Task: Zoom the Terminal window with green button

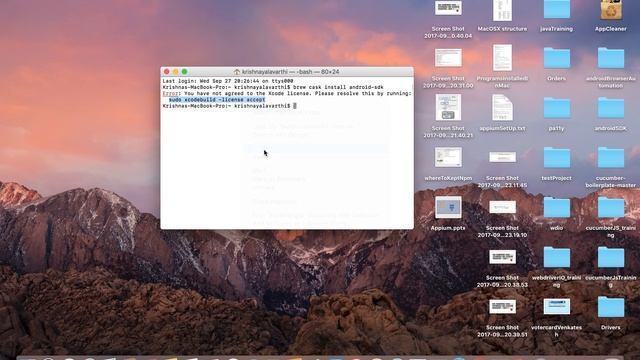Action: pyautogui.click(x=184, y=72)
